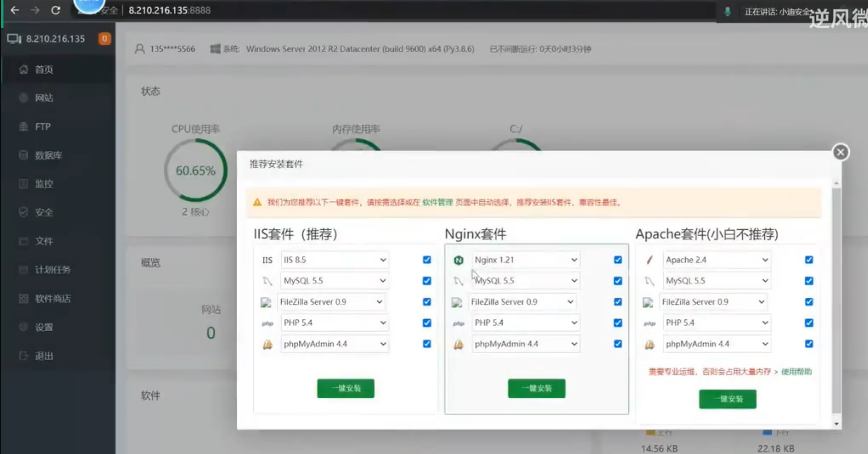Screen dimensions: 868x454
Task: Expand FileZilla Server dropdown in IIS suite
Action: tap(331, 302)
